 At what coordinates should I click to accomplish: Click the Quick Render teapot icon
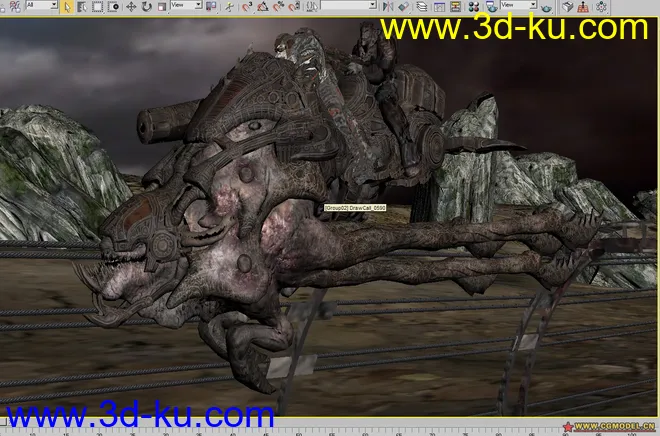546,7
